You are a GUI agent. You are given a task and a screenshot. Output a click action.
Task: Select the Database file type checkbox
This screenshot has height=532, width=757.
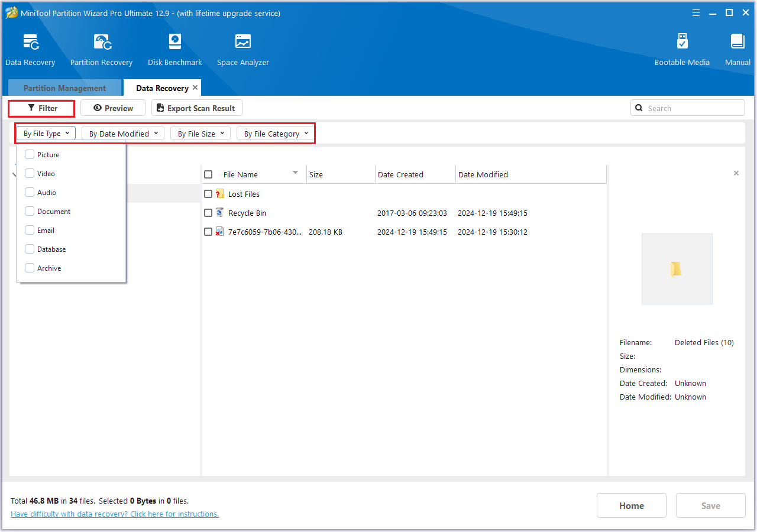click(x=30, y=249)
